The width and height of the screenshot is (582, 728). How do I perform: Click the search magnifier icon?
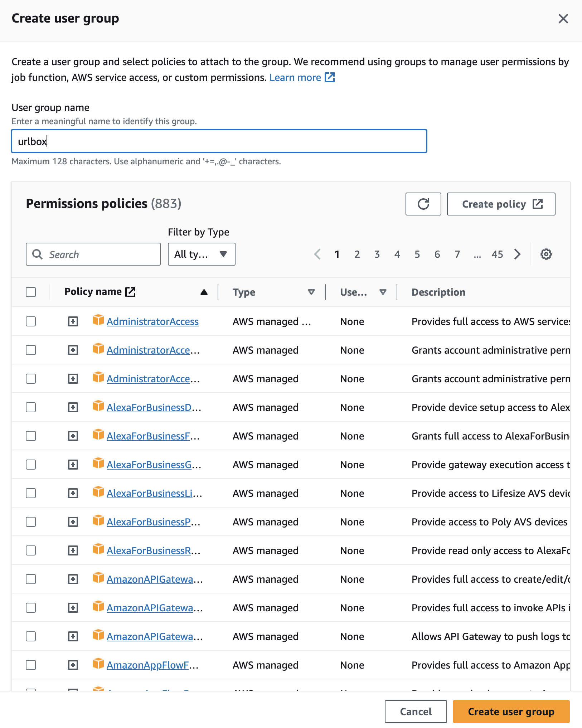[x=37, y=254]
